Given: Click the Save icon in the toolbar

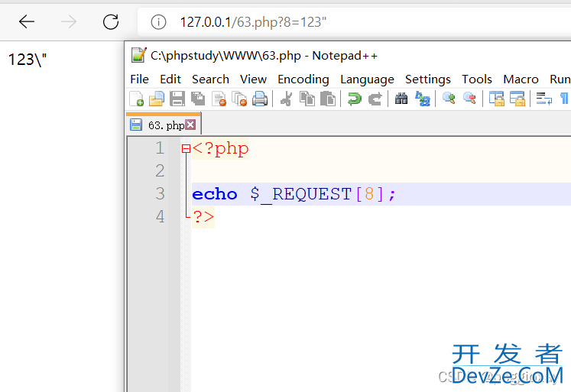Looking at the screenshot, I should pos(177,99).
